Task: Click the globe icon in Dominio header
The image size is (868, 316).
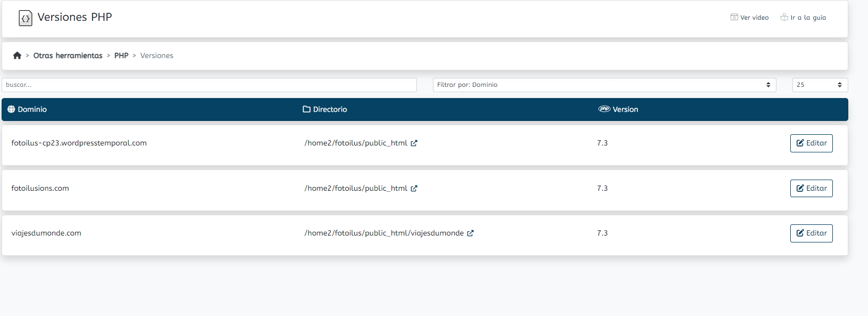Action: coord(11,109)
